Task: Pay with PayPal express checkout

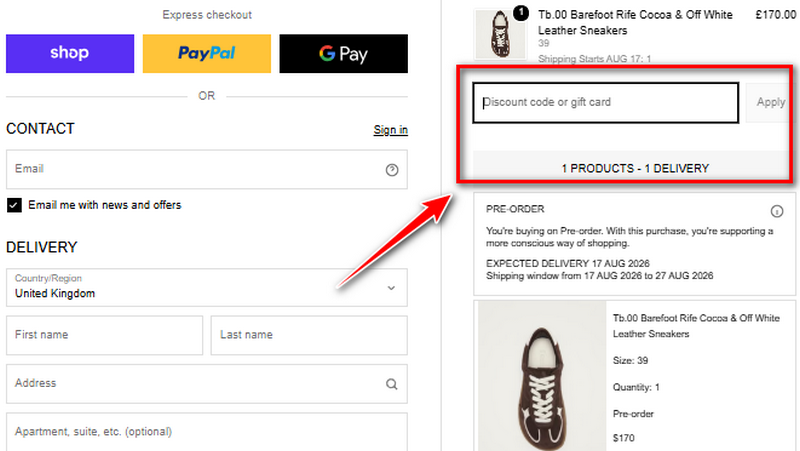Action: tap(207, 54)
